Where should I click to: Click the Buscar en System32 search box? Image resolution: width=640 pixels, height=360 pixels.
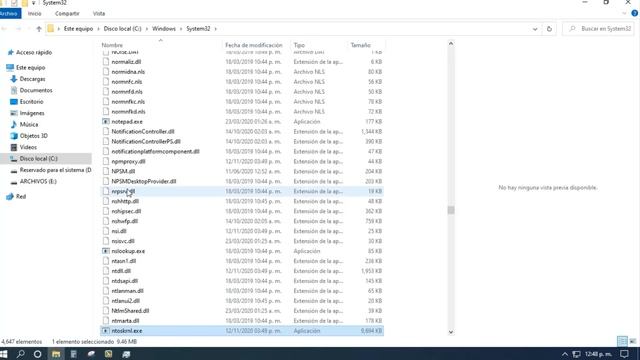pos(599,29)
